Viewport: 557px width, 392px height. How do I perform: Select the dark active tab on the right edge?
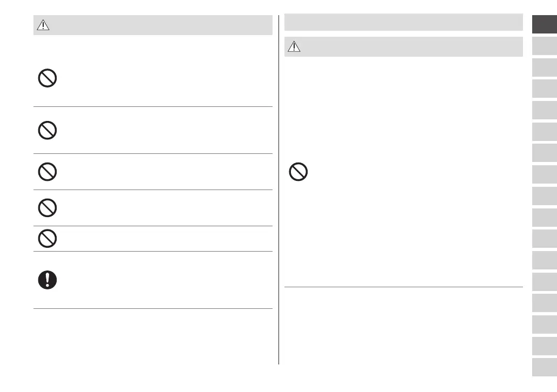tap(544, 24)
